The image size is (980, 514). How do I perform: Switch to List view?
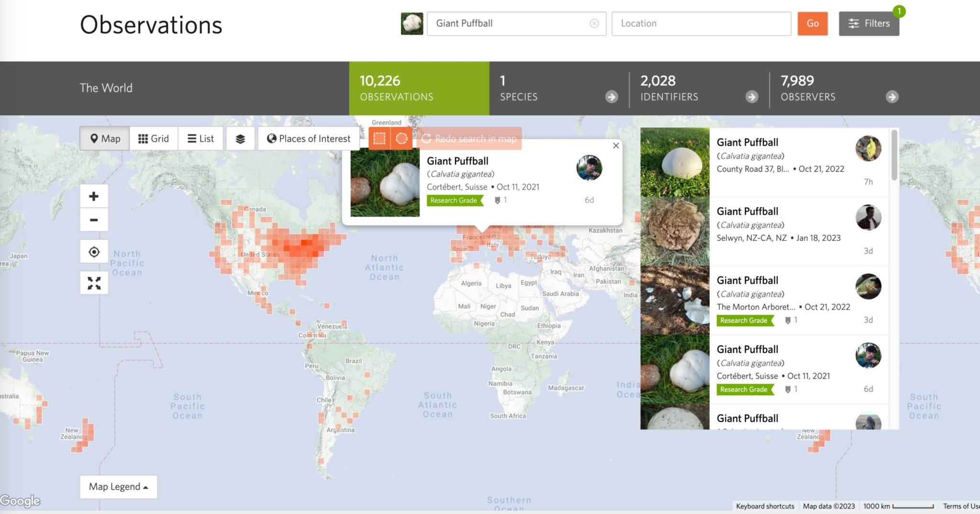(x=200, y=139)
